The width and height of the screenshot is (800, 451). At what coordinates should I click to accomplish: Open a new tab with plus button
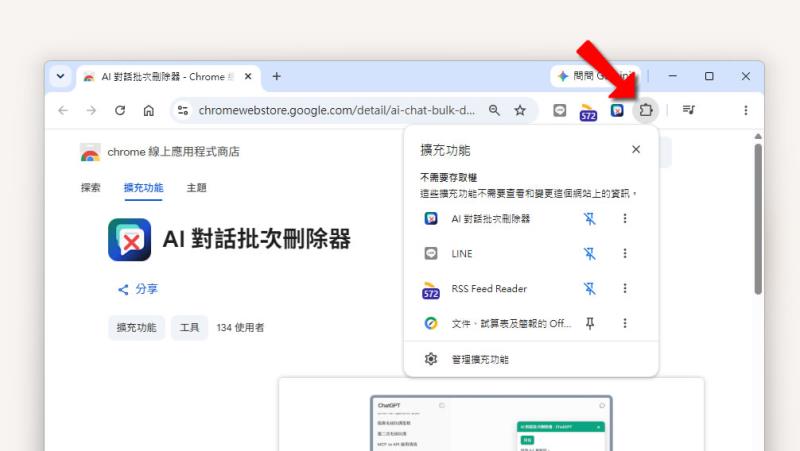point(277,77)
